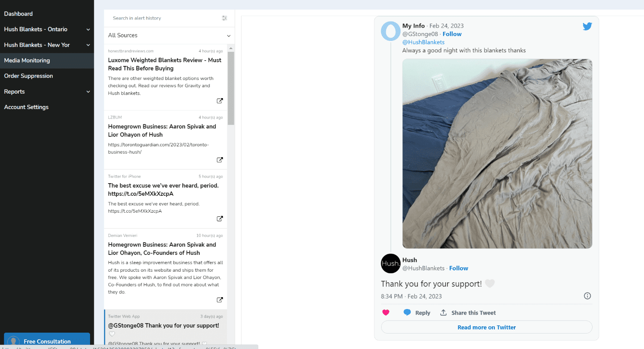Click the Twitter bird logo on tweet
The image size is (644, 349).
pos(587,26)
